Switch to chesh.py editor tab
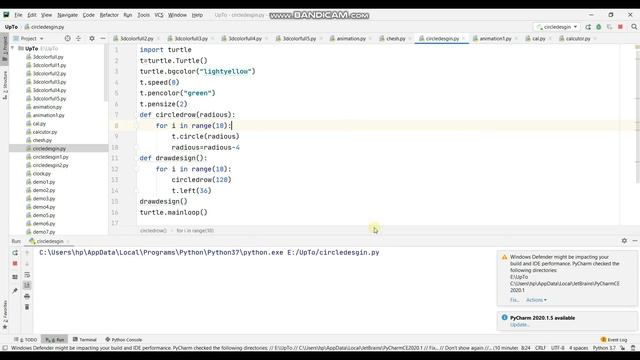This screenshot has height=360, width=640. [395, 38]
